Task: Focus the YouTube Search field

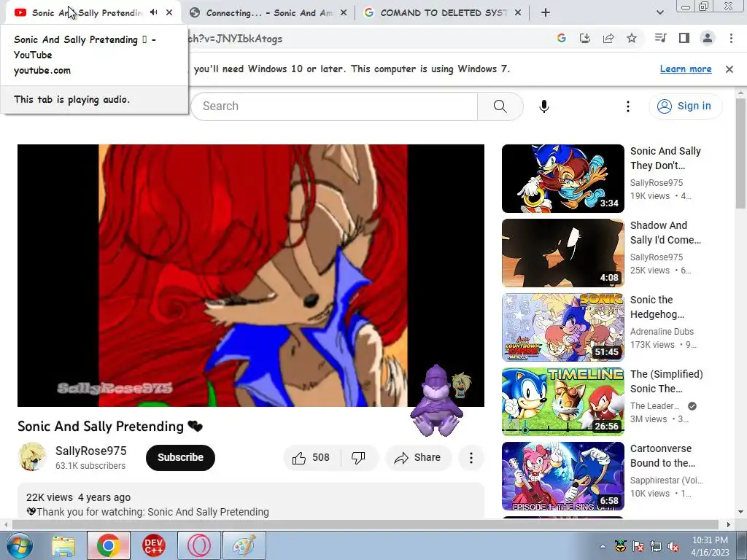Action: pyautogui.click(x=334, y=106)
